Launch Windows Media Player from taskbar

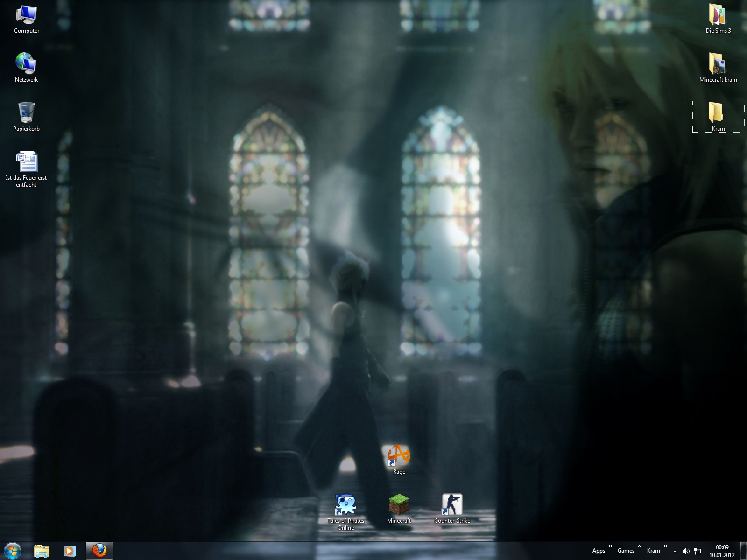[70, 551]
